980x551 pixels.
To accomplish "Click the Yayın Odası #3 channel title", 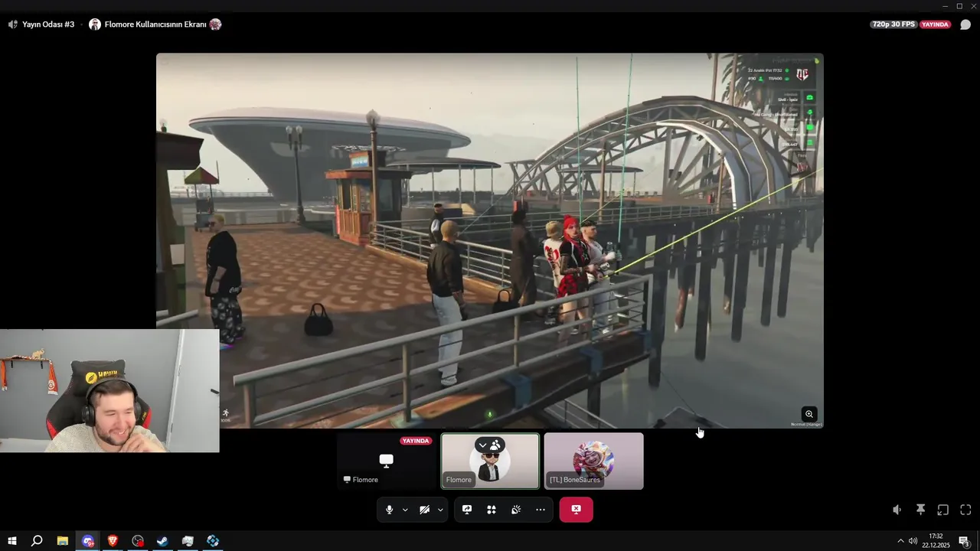I will coord(48,24).
